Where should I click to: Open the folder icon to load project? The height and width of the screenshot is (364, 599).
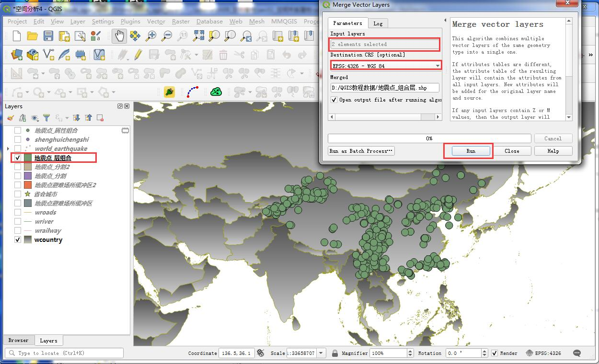[32, 36]
